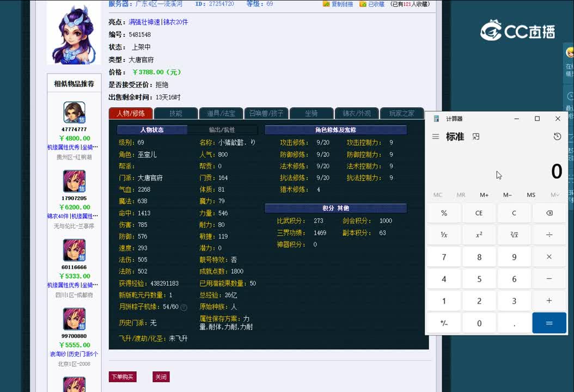Click the decimal point key
574x392 pixels.
(514, 323)
